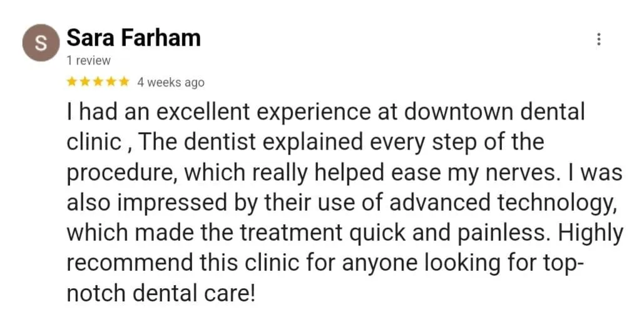Click the word "procedure," in the review
The image size is (644, 317).
click(123, 174)
